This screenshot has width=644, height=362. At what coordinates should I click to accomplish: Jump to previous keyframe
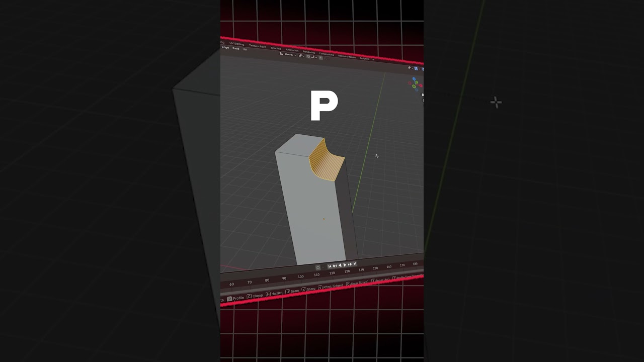point(335,266)
